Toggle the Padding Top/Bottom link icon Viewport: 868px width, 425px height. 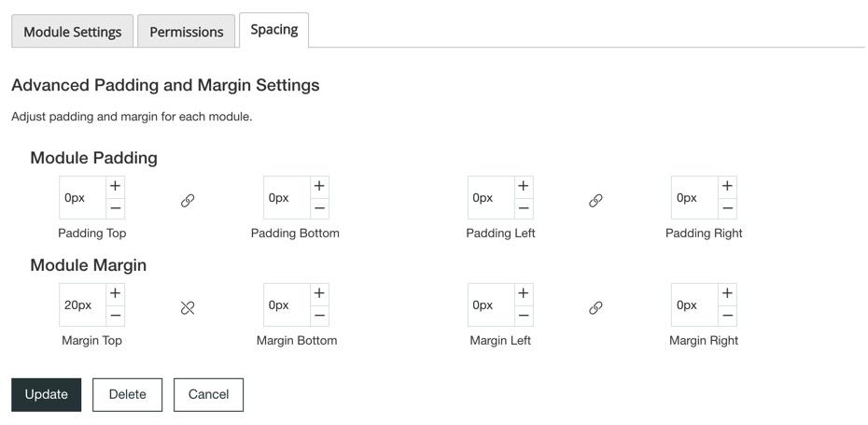click(188, 201)
